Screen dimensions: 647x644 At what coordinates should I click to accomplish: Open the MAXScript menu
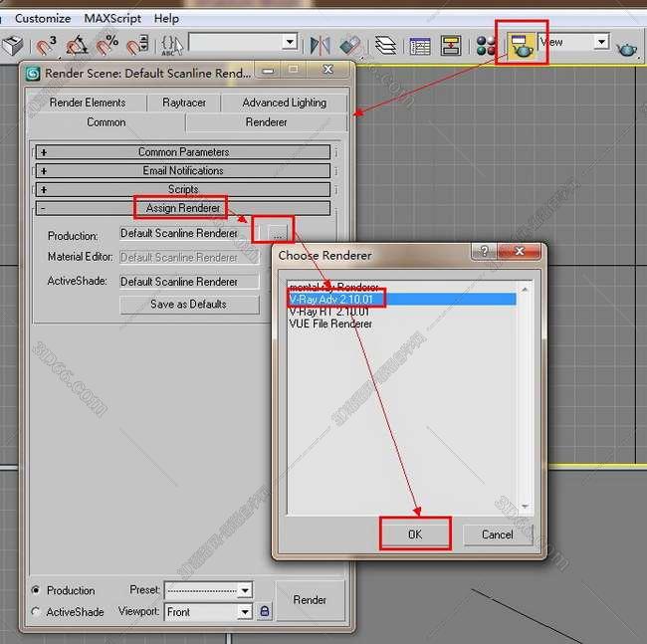point(112,19)
